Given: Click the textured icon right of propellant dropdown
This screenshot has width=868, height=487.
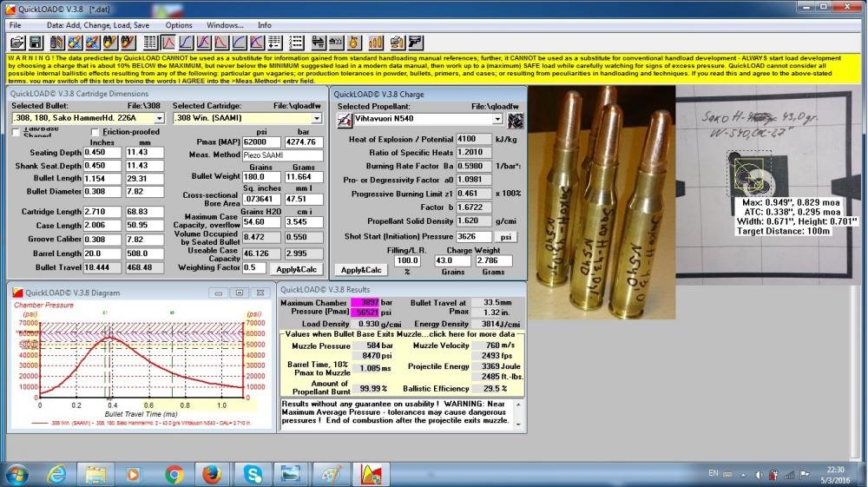Looking at the screenshot, I should (x=516, y=120).
